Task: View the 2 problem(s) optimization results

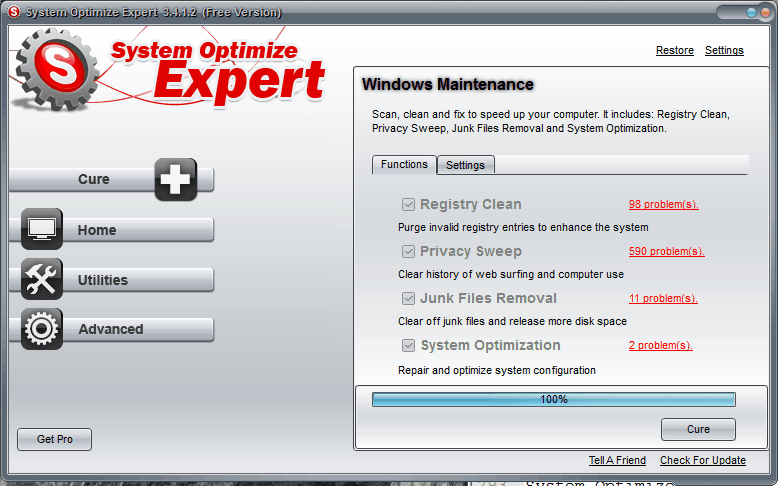Action: click(x=661, y=345)
